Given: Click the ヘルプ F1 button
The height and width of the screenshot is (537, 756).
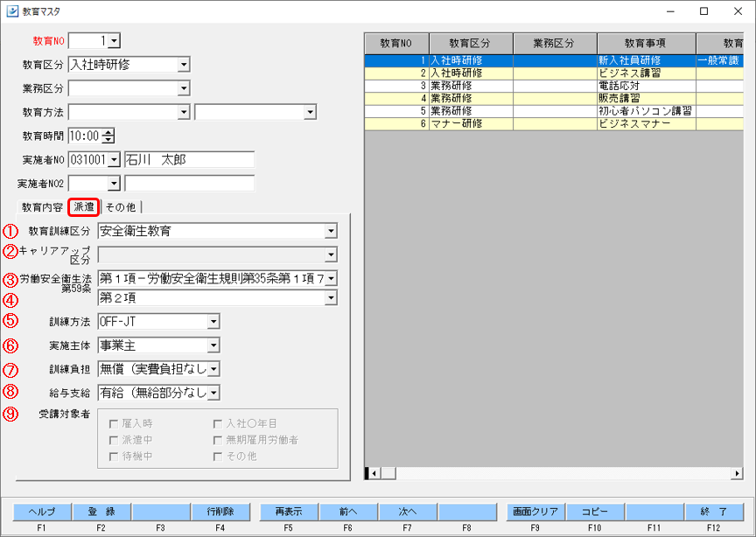Looking at the screenshot, I should [42, 512].
